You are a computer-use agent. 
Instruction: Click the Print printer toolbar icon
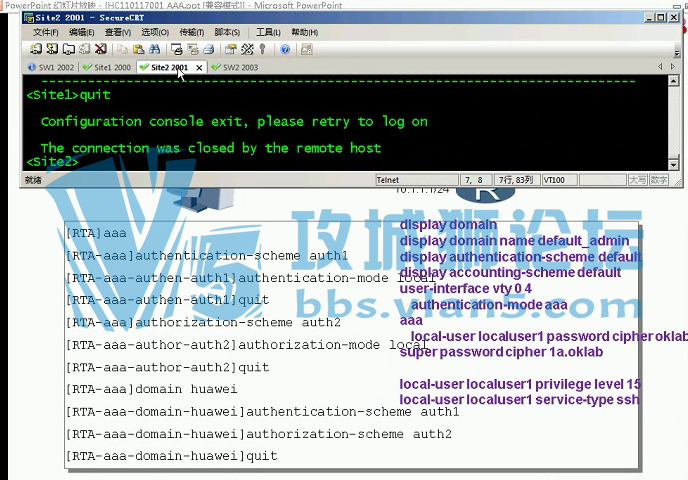click(209, 49)
